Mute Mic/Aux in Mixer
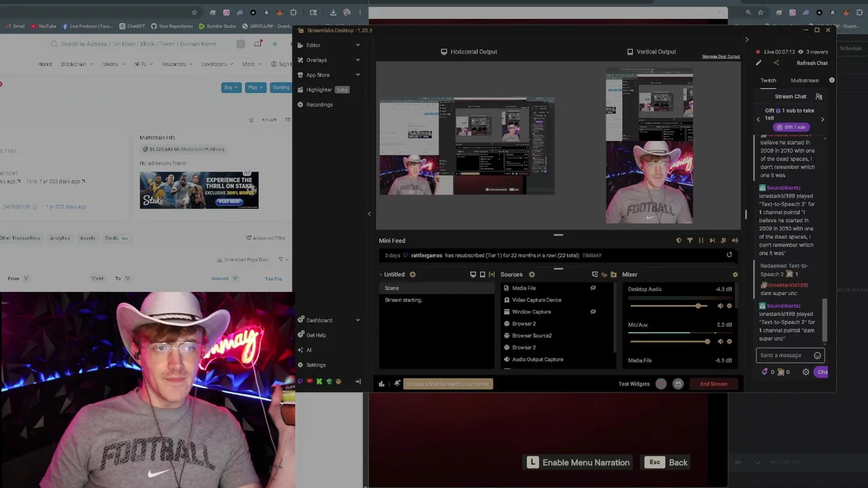 [x=720, y=342]
